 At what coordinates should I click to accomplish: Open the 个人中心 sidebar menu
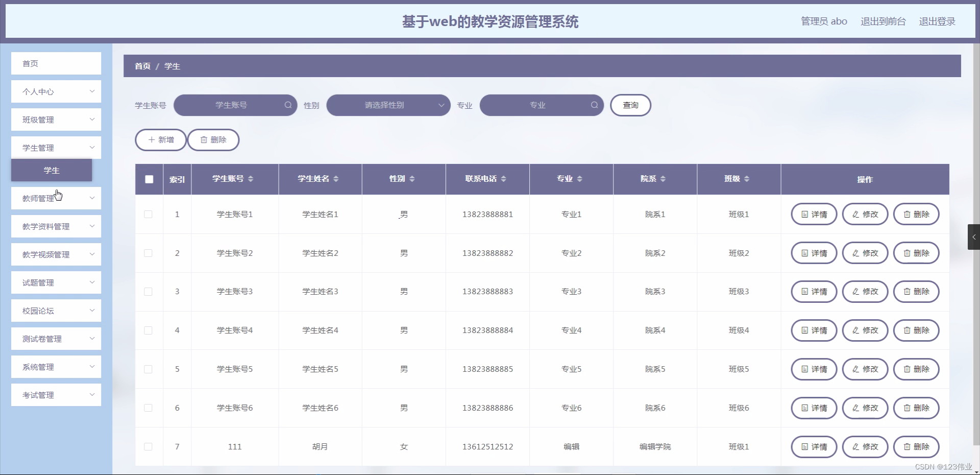coord(56,91)
